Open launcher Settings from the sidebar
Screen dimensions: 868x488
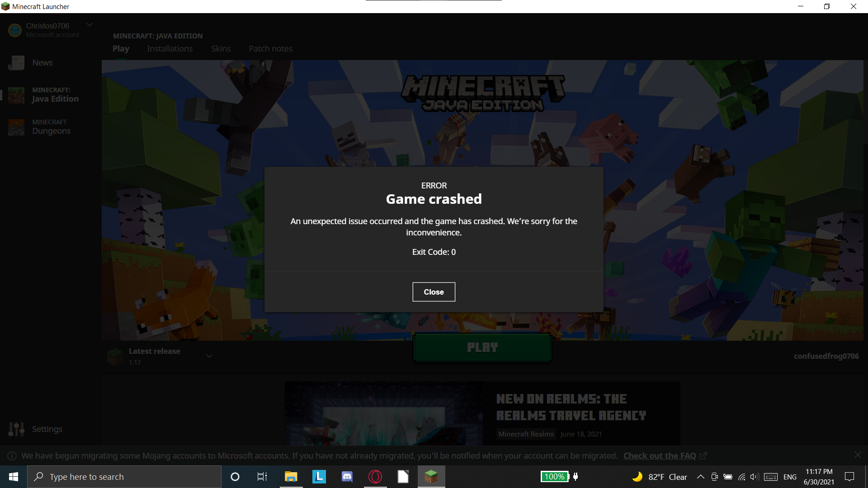[47, 429]
